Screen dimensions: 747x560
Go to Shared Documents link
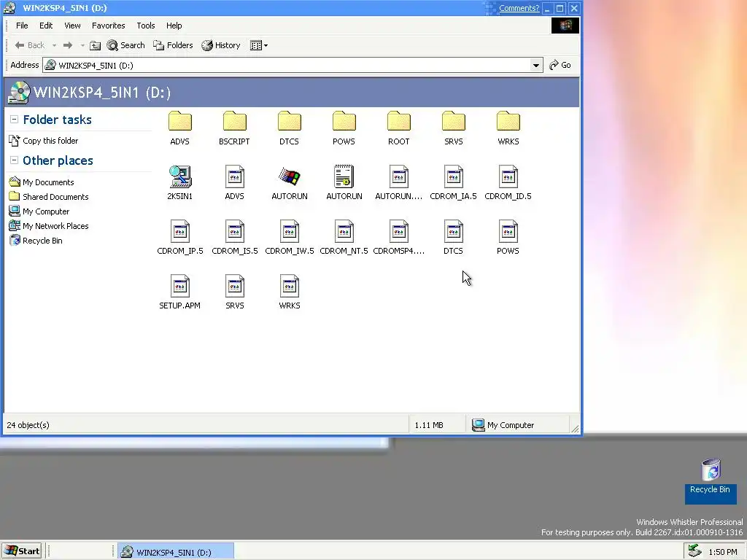49,197
